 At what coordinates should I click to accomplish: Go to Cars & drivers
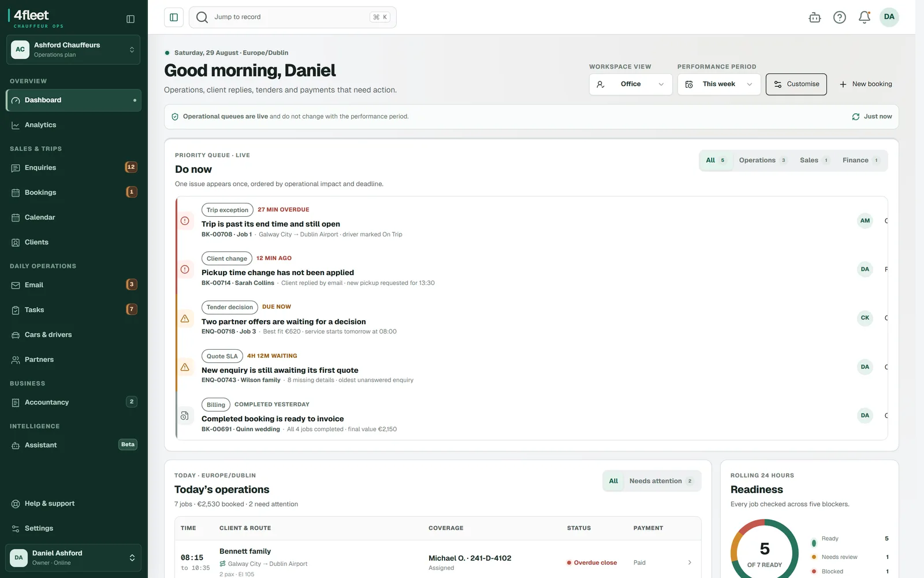(73, 335)
